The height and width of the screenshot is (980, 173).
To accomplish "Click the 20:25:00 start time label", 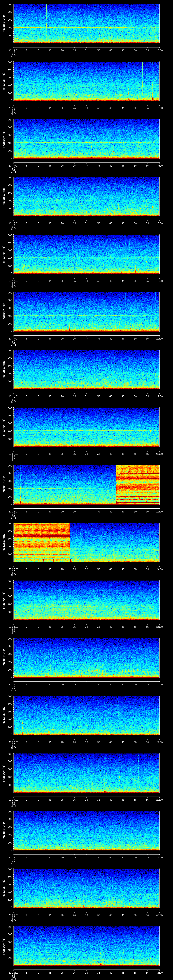I will point(14,684).
